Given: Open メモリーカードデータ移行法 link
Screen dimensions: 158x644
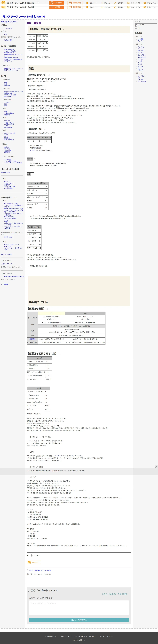Looking at the screenshot, I should (13, 163).
